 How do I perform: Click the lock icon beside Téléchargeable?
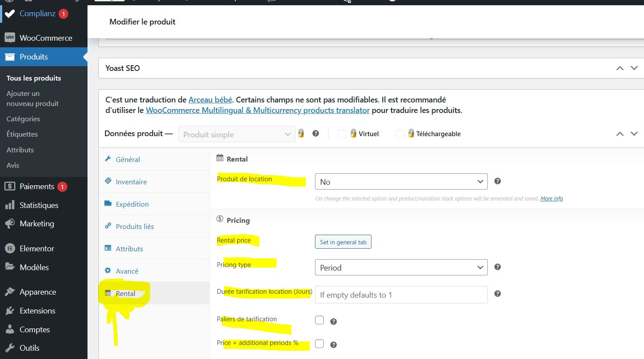411,134
